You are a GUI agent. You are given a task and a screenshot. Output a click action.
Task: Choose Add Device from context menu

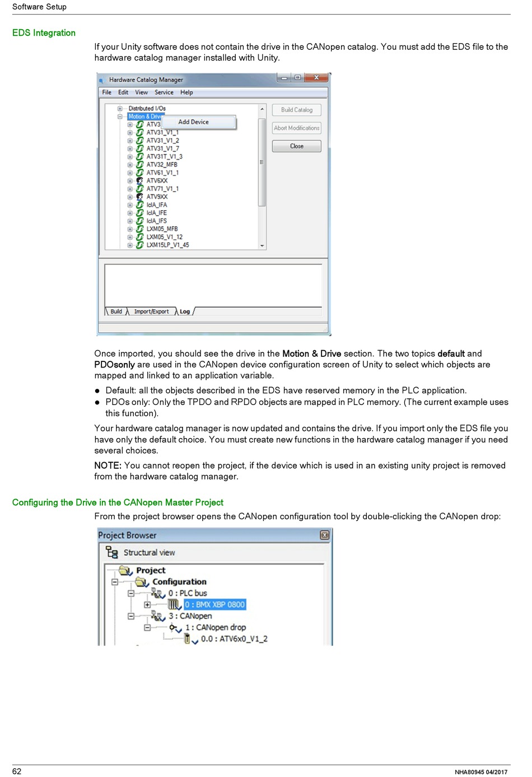pos(193,122)
